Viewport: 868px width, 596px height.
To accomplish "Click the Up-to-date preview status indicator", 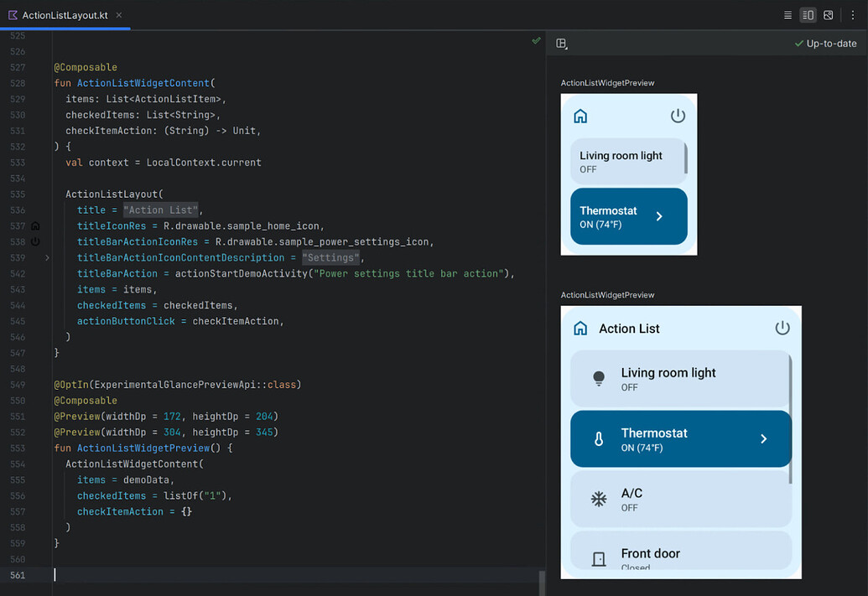I will [x=826, y=43].
